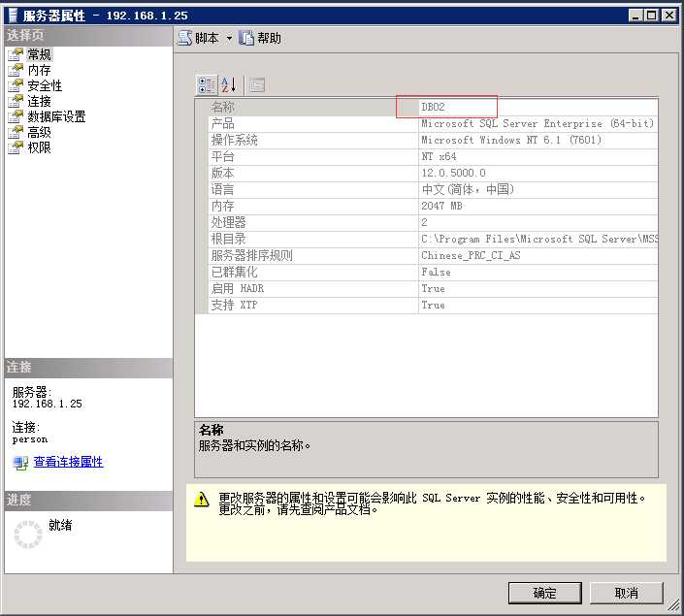The height and width of the screenshot is (616, 684).
Task: Click the 脚本 script icon
Action: click(x=185, y=39)
